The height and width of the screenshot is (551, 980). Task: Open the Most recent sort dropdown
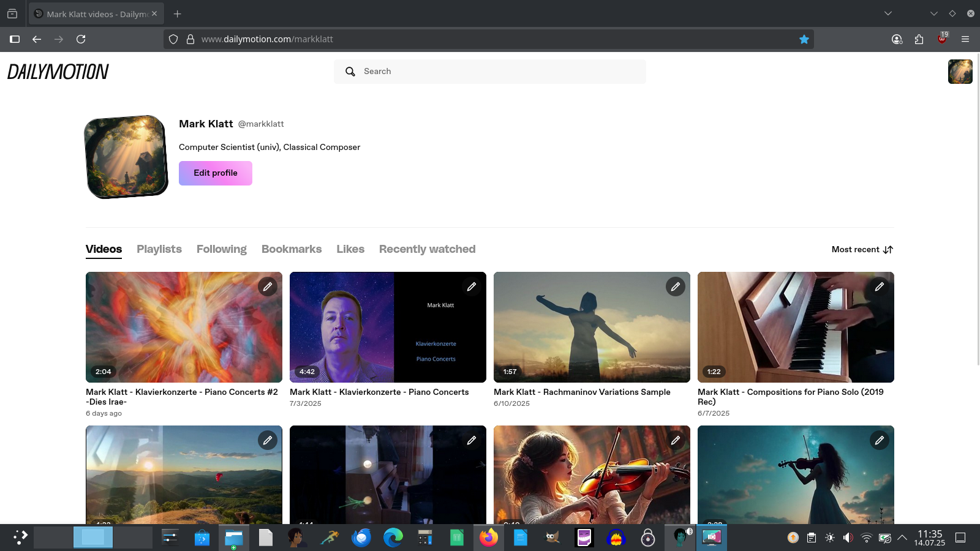tap(862, 249)
